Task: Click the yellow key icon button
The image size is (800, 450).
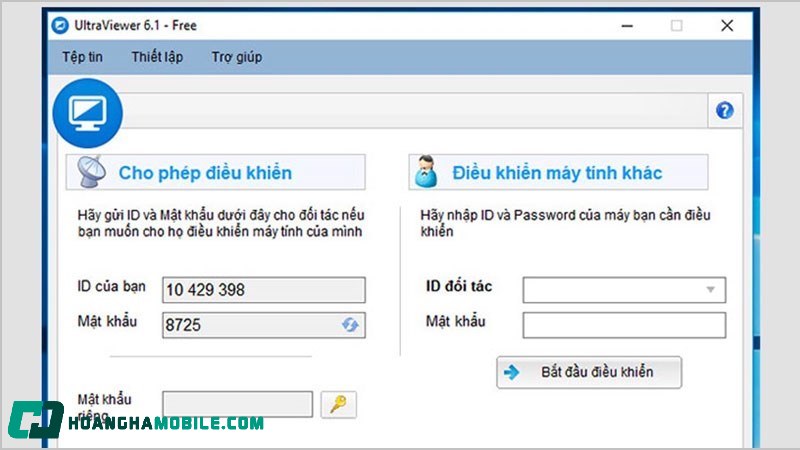Action: click(338, 404)
